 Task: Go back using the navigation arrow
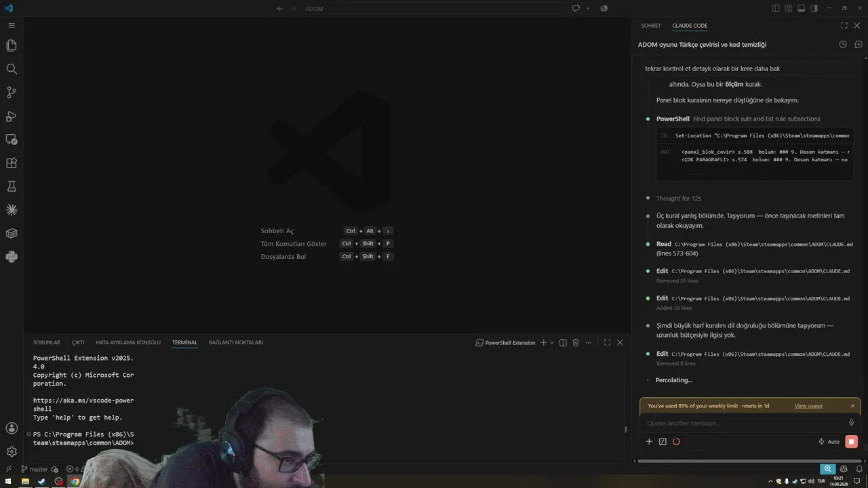[280, 8]
